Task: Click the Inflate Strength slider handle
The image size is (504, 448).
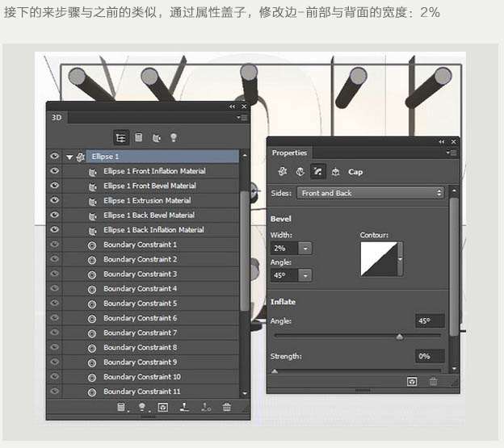Action: click(x=275, y=371)
